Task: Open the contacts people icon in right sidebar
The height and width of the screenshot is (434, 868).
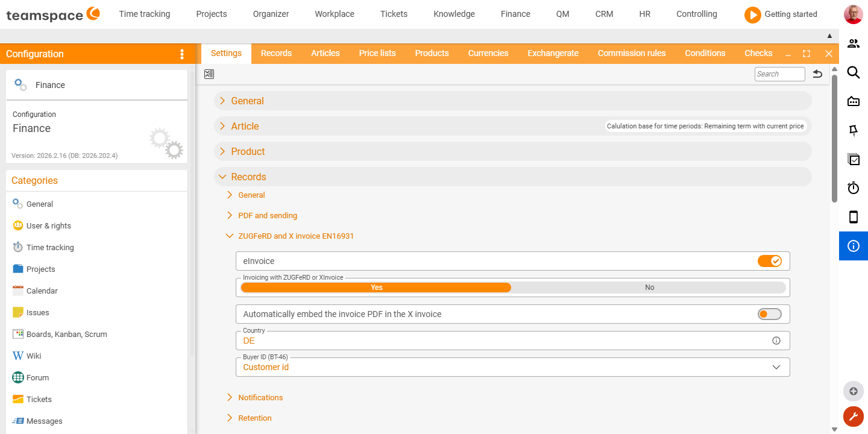Action: (x=854, y=43)
